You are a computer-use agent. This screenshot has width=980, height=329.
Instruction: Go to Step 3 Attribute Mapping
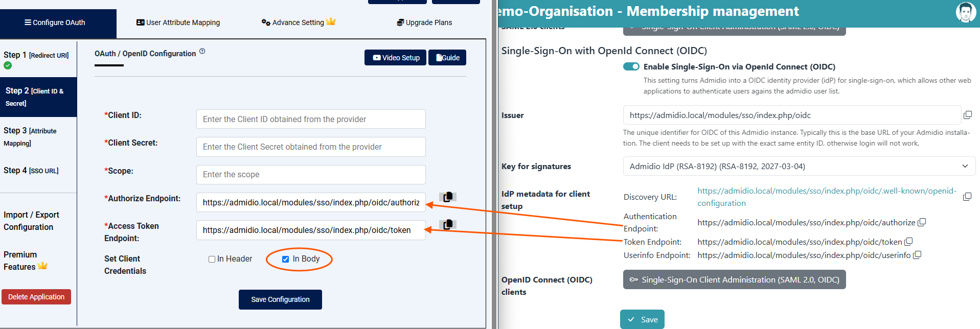(x=31, y=136)
